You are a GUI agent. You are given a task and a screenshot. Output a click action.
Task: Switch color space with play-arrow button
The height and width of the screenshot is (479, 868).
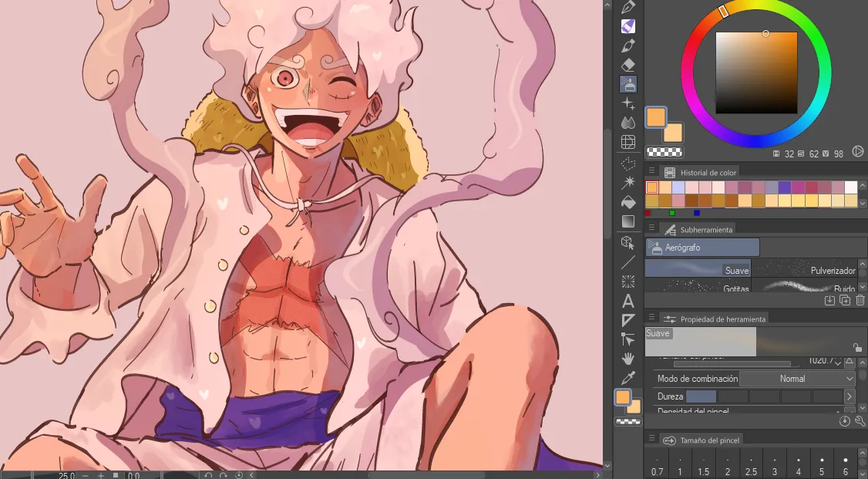[857, 151]
